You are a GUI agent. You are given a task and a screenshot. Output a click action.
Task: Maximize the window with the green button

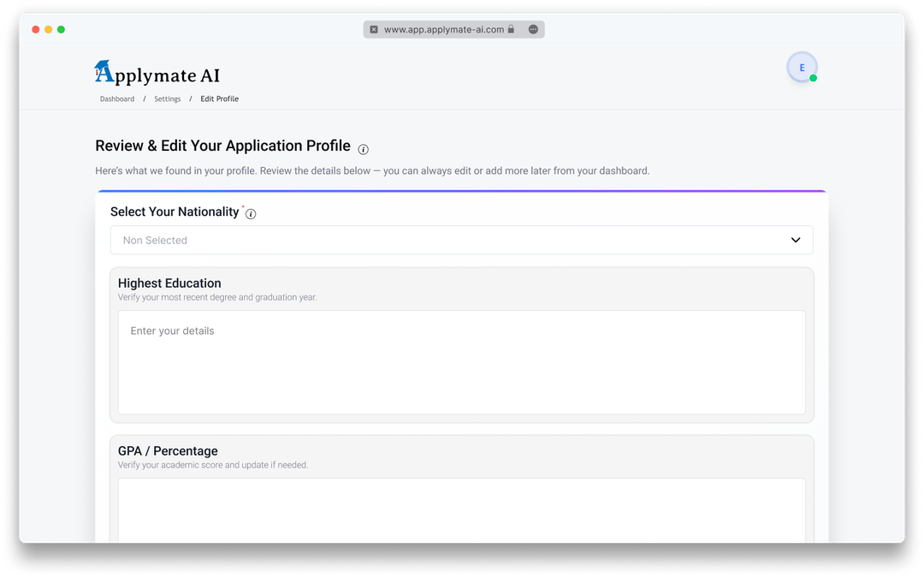tap(62, 29)
